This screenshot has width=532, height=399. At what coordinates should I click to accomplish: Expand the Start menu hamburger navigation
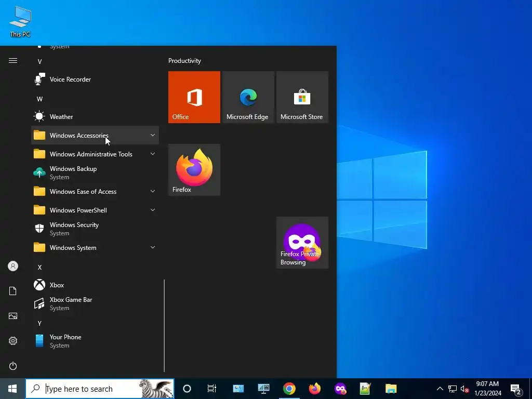13,61
